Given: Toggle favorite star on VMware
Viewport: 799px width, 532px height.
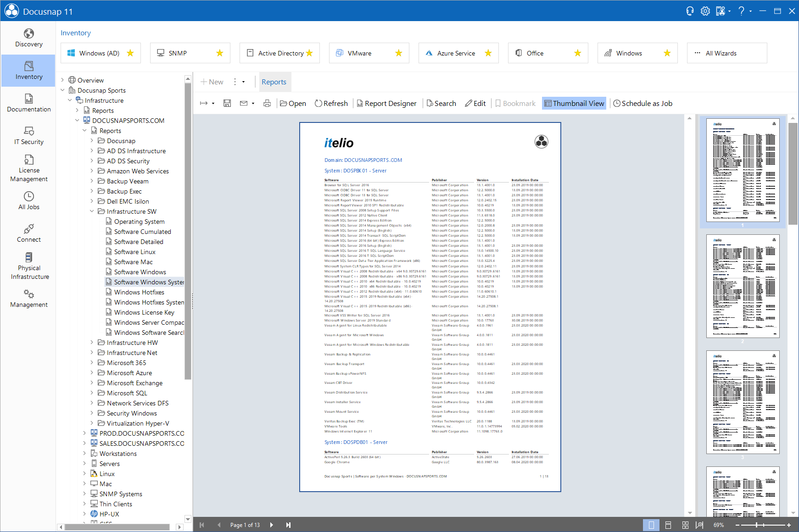Looking at the screenshot, I should [x=399, y=53].
